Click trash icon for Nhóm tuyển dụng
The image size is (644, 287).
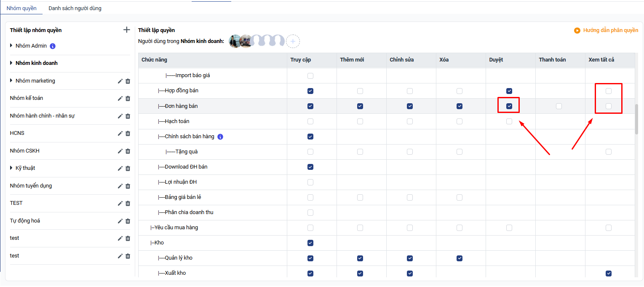[x=128, y=186]
